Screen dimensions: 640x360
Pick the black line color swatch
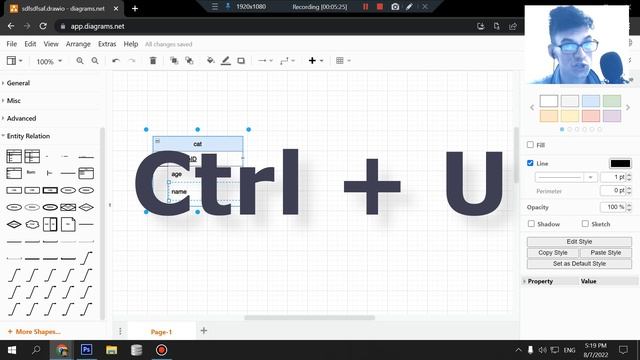point(620,163)
